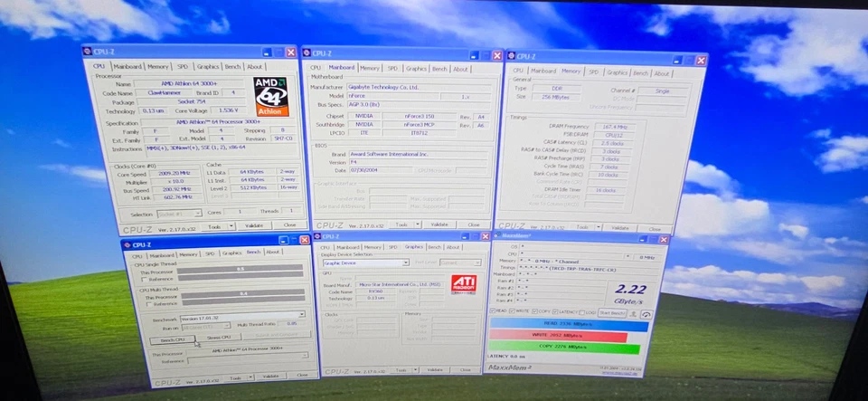Expand the Tools arrow in the CPU window

pyautogui.click(x=231, y=226)
